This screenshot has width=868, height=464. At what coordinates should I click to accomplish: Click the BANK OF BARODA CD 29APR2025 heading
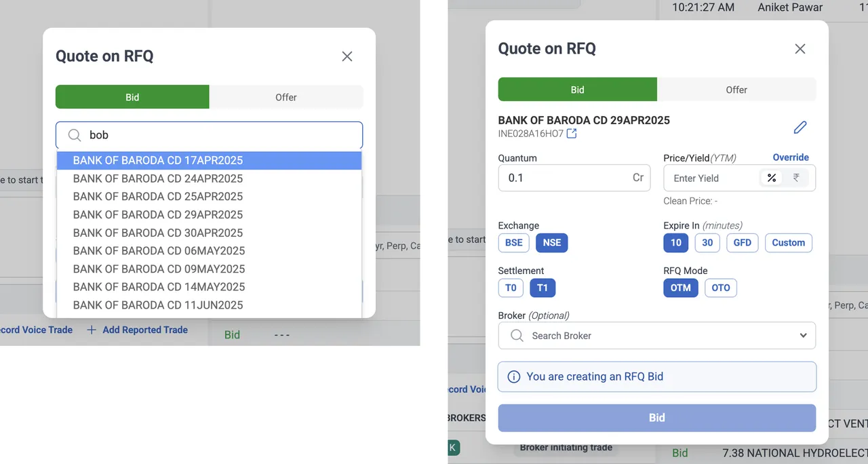tap(584, 120)
